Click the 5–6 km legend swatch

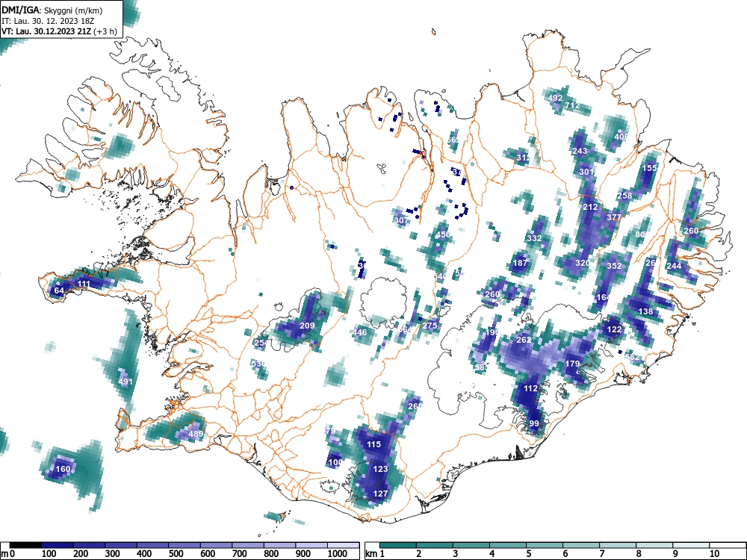pos(545,545)
